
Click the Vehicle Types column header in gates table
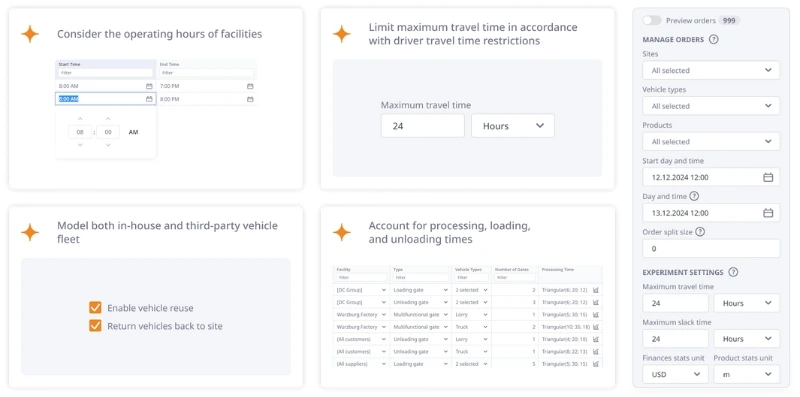point(468,269)
